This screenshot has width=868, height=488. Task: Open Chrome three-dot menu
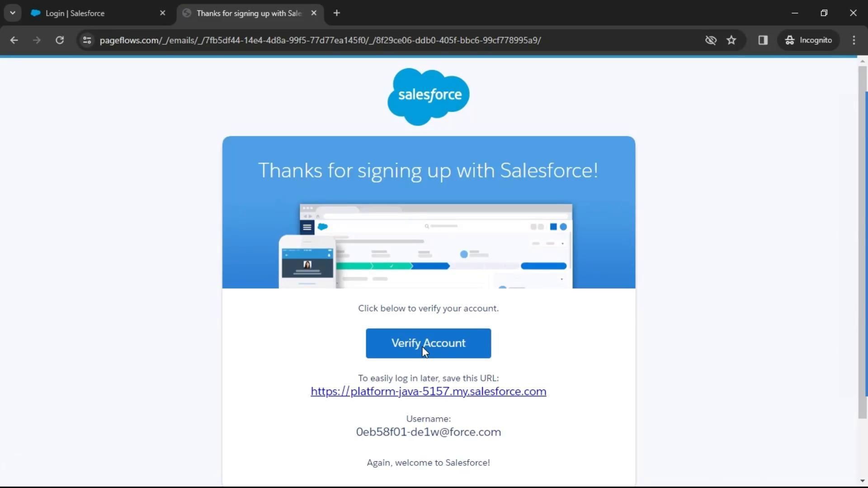pos(854,40)
